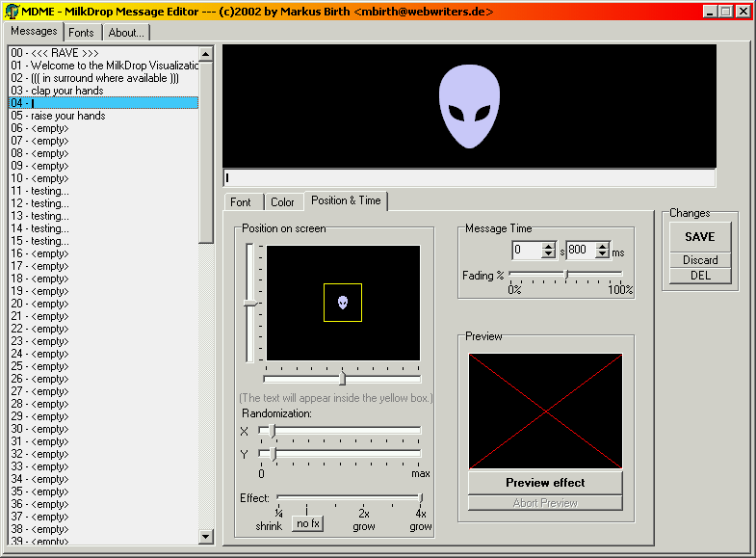Screen dimensions: 756x558
Task: Reset effect with the no fx button
Action: click(308, 523)
